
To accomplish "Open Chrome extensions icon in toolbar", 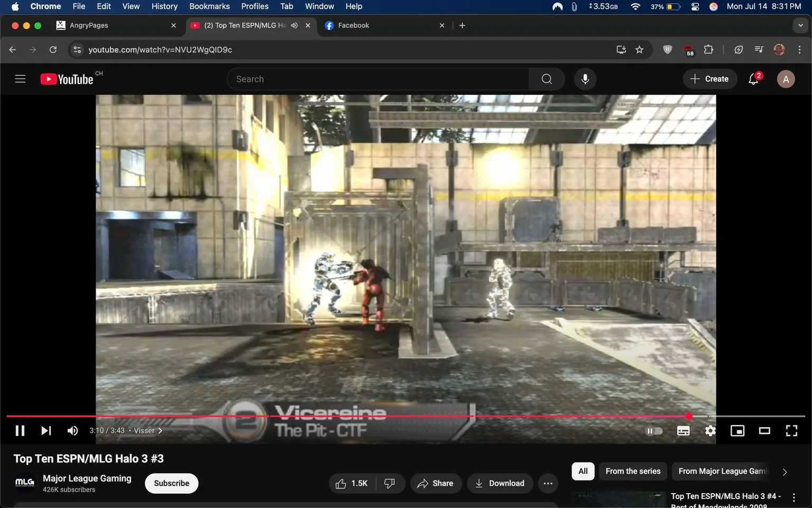I will [708, 49].
